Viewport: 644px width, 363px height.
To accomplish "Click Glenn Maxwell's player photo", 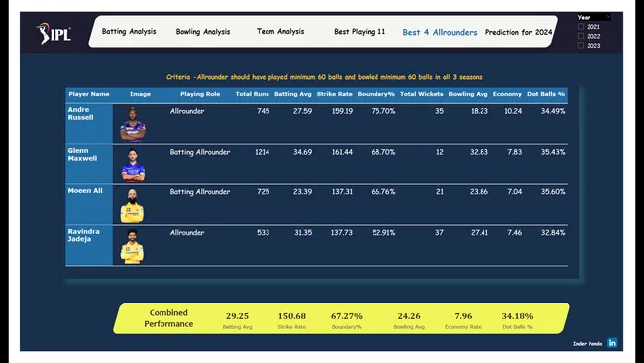I will pos(133,165).
